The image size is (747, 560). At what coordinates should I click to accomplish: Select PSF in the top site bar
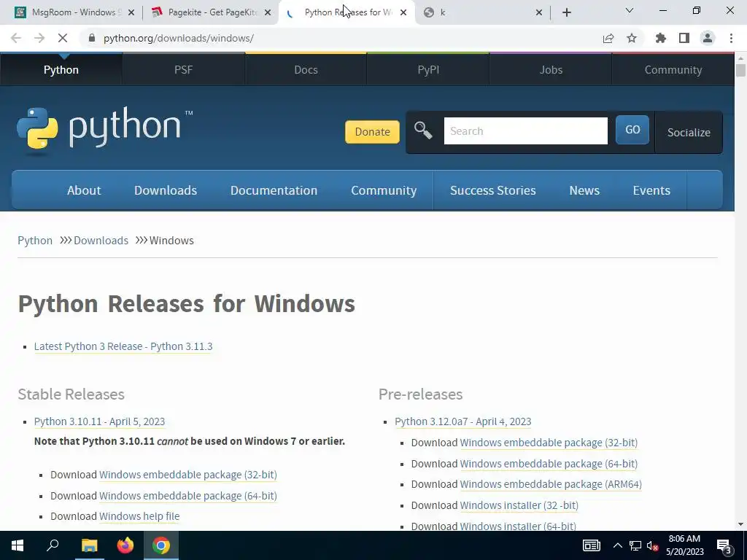tap(183, 69)
